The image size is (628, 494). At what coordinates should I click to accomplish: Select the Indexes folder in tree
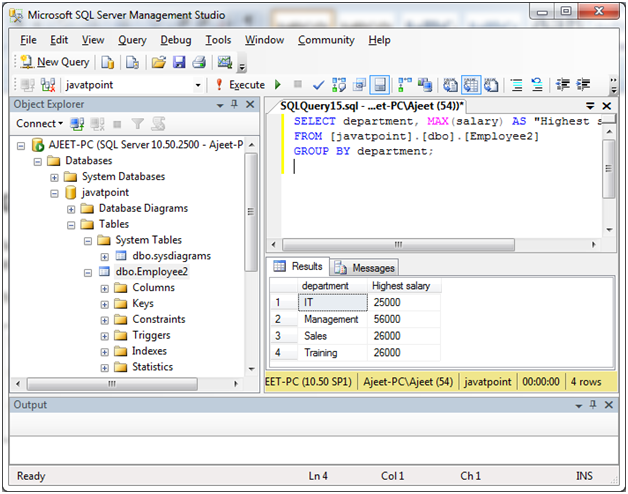[149, 351]
